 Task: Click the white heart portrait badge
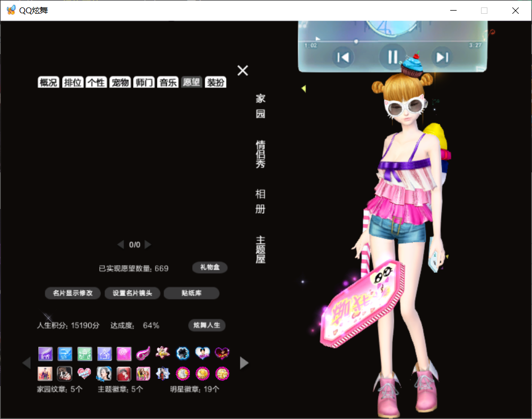[203, 353]
